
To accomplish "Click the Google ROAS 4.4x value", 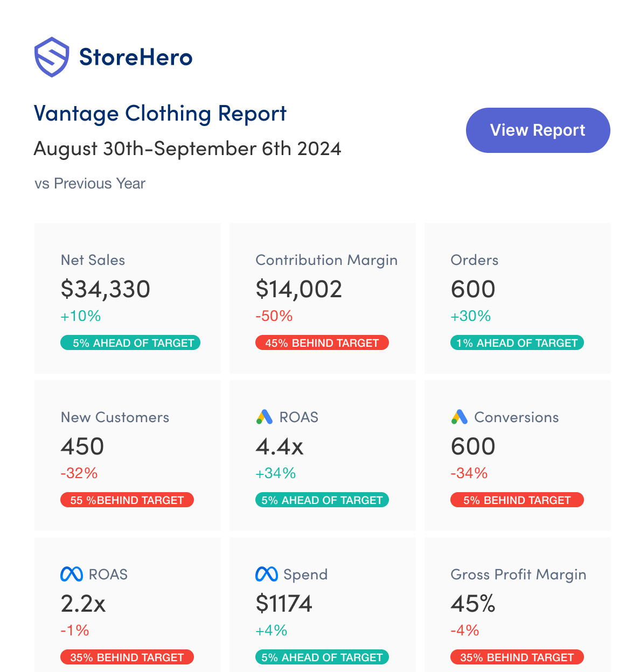I will pyautogui.click(x=279, y=446).
